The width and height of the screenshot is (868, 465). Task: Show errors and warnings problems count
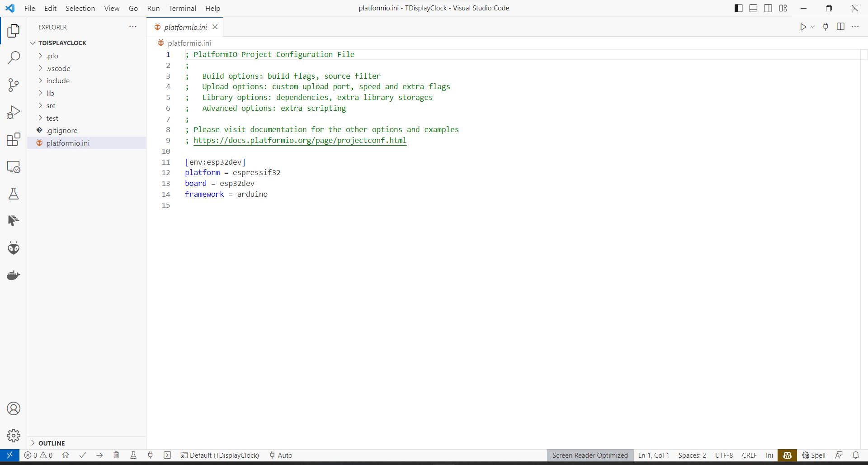pos(38,455)
